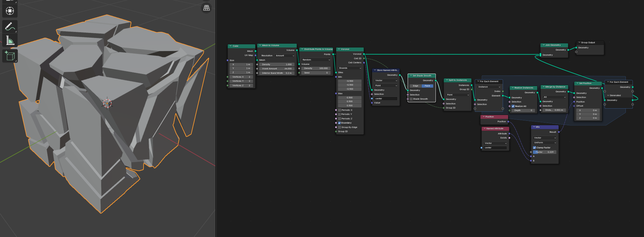Viewport: 644px width, 237px height.
Task: Collapse the Mix node using its chevron
Action: (534, 127)
